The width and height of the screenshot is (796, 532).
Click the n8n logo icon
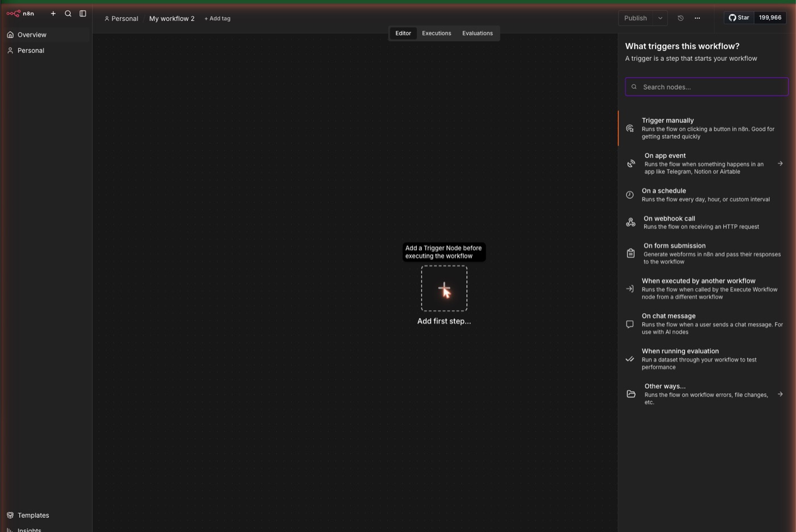(13, 14)
